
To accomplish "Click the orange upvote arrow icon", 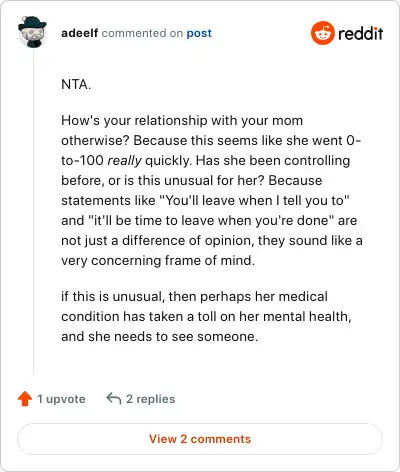I will (x=25, y=399).
